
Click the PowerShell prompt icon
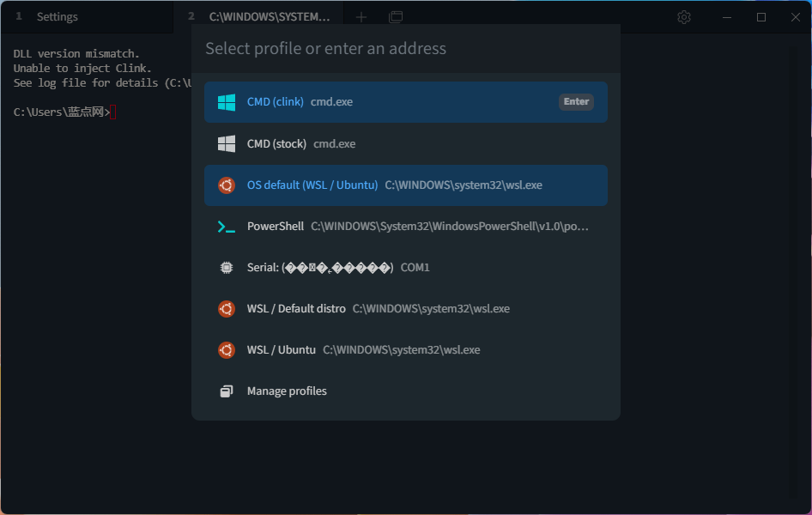tap(227, 227)
